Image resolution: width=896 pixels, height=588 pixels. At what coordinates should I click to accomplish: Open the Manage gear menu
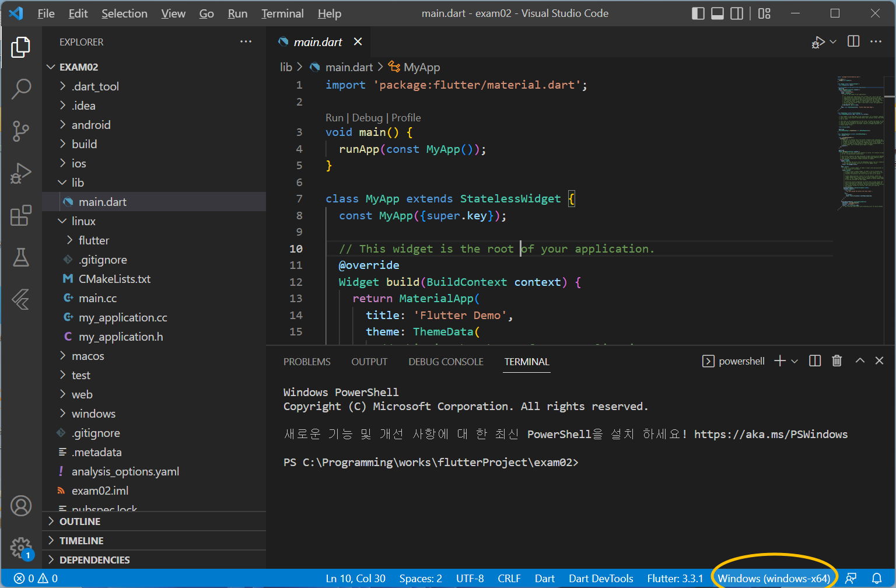[21, 548]
